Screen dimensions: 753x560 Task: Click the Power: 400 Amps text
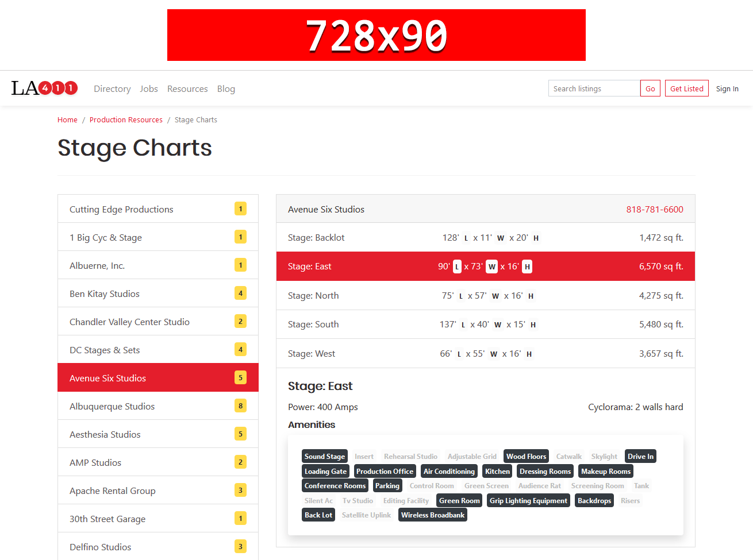(x=323, y=407)
